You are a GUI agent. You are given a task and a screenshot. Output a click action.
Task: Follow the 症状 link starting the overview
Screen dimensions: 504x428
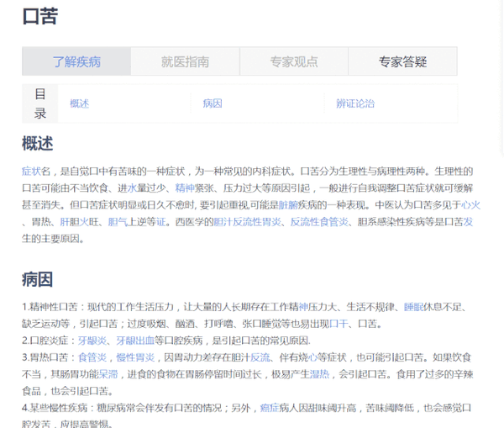click(x=32, y=172)
